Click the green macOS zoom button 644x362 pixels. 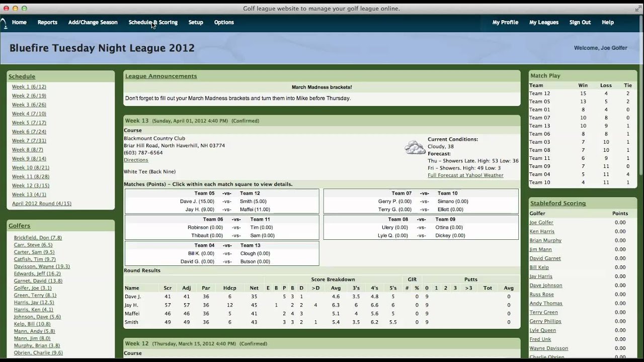pos(24,9)
